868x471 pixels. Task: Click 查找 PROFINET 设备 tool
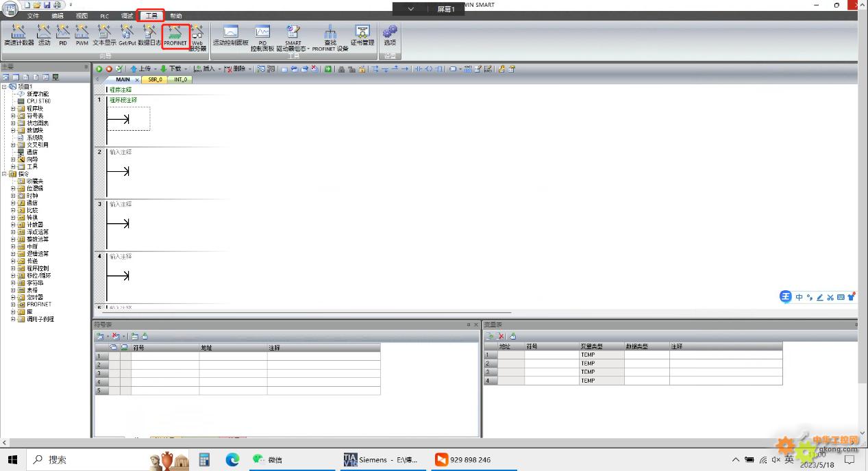click(x=330, y=38)
